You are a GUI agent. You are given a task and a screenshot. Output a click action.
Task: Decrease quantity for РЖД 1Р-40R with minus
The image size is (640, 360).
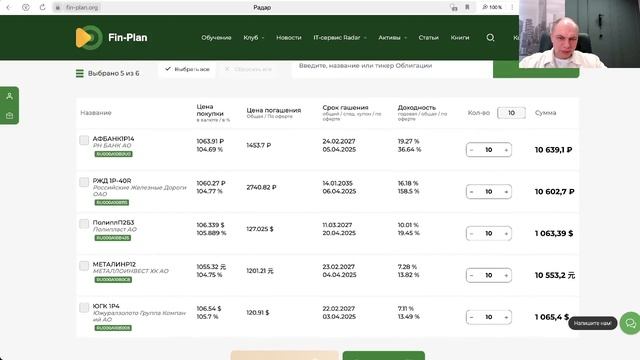click(x=471, y=192)
